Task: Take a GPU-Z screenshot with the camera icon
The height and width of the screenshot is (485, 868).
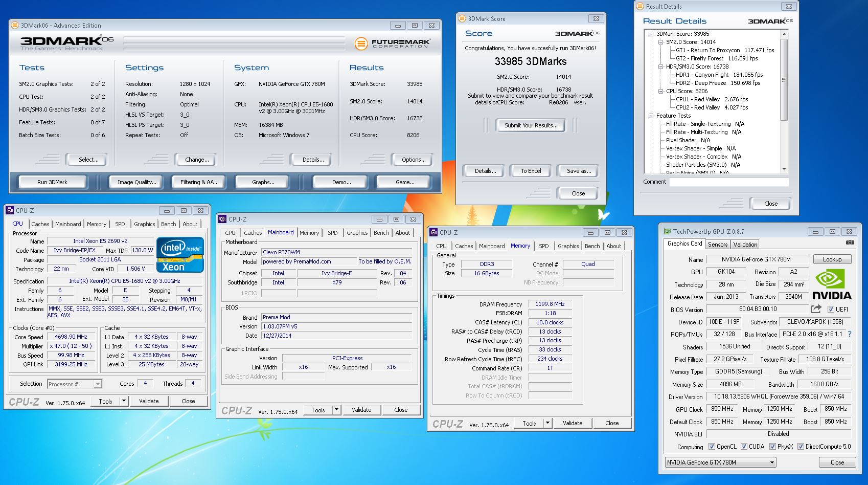Action: [850, 242]
